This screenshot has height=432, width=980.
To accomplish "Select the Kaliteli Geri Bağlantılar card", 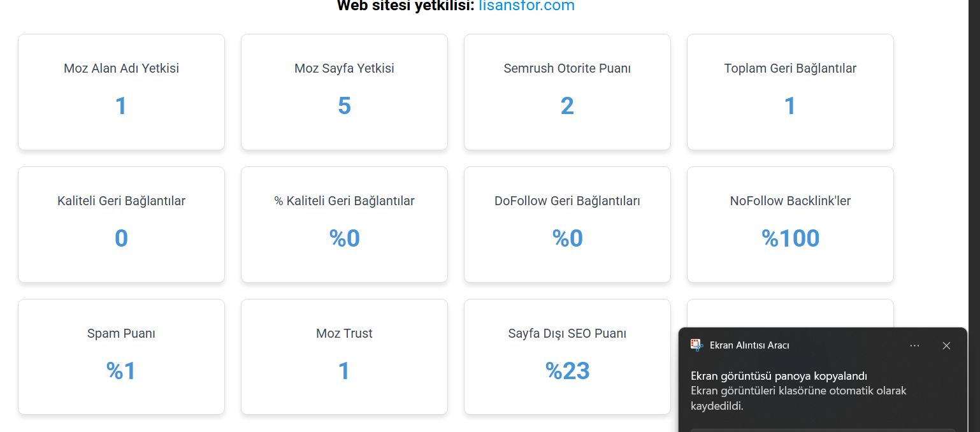I will 121,224.
